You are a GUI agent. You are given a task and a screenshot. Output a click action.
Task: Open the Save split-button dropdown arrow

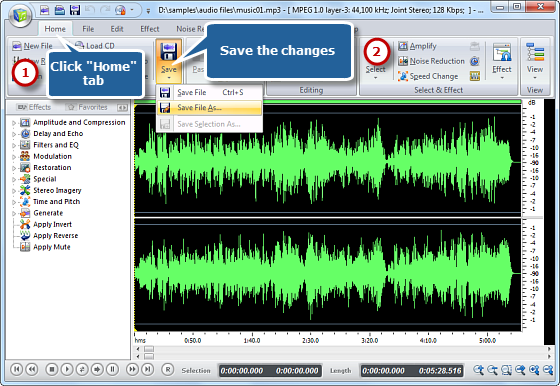[169, 78]
